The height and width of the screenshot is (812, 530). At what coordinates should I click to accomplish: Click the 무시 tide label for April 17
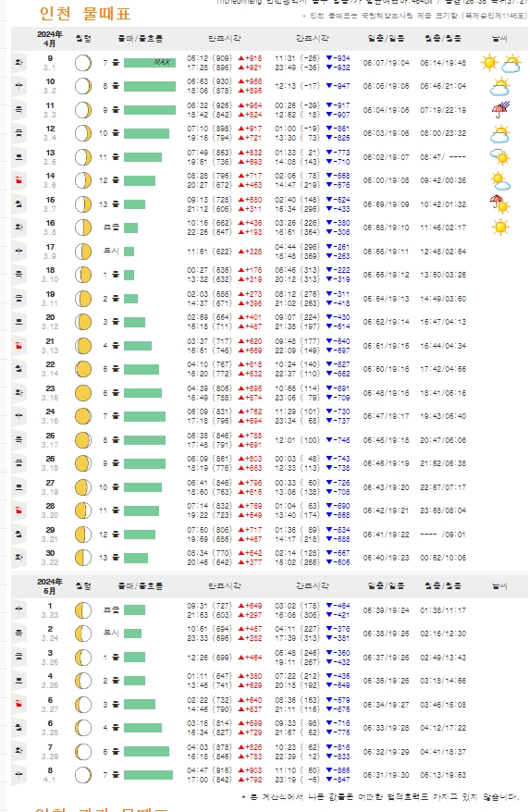[111, 252]
